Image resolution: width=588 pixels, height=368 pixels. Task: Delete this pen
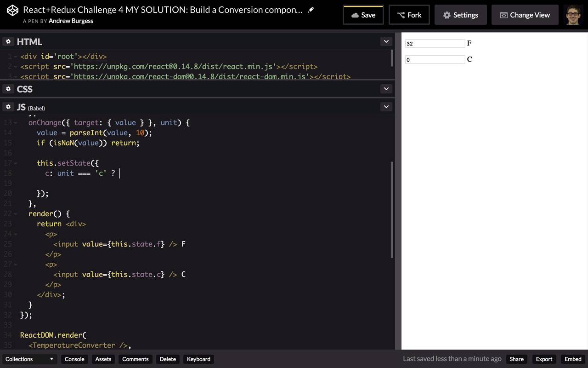168,359
